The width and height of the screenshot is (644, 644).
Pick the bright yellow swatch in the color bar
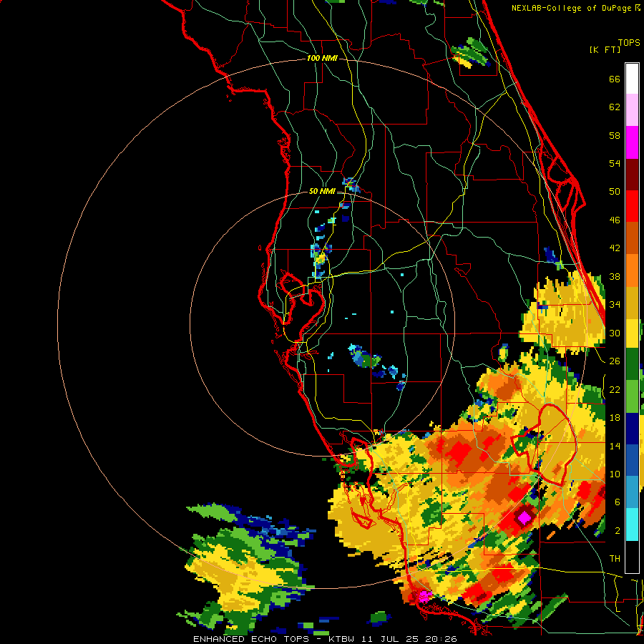632,333
